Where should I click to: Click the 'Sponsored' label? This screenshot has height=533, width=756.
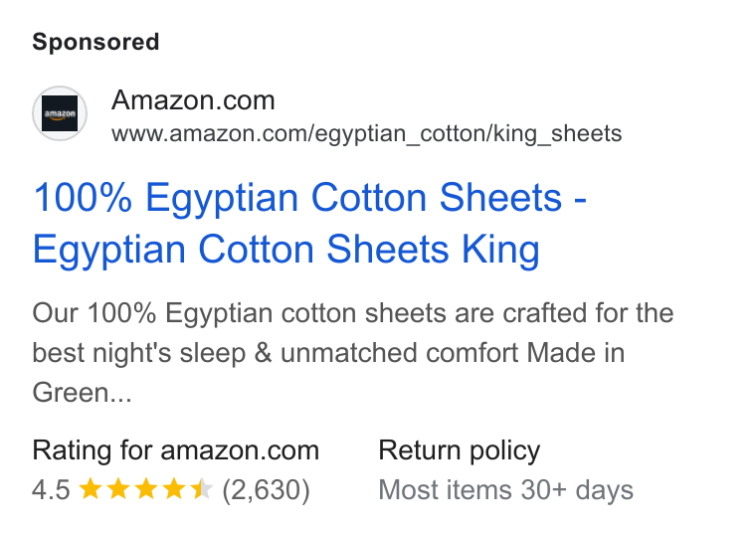tap(95, 42)
